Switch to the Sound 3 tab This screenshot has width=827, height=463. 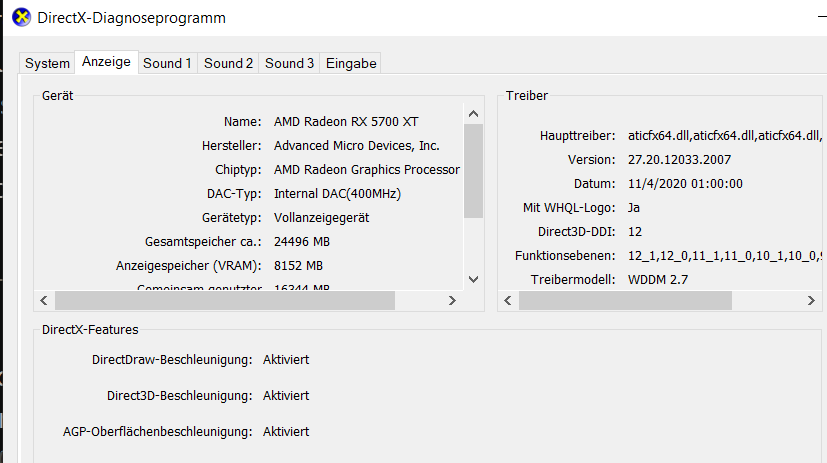(x=289, y=63)
